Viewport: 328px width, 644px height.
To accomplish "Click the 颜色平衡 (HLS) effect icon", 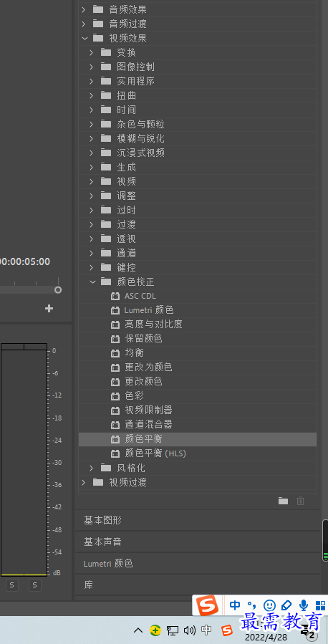I will point(115,454).
